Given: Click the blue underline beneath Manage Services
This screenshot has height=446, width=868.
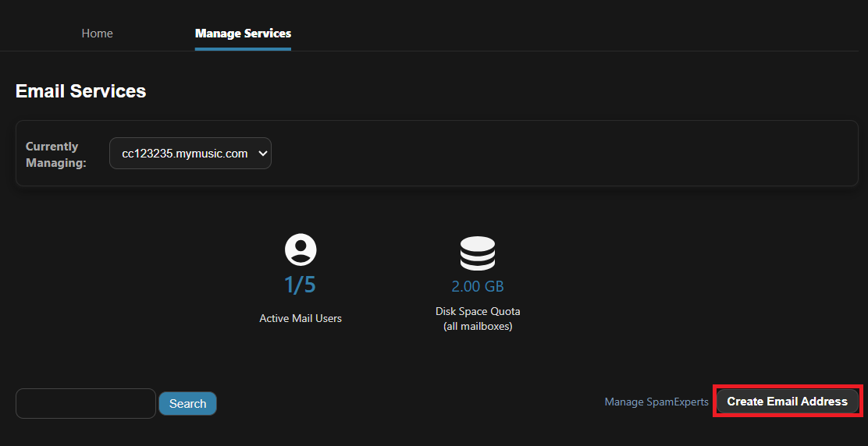Looking at the screenshot, I should coord(243,49).
